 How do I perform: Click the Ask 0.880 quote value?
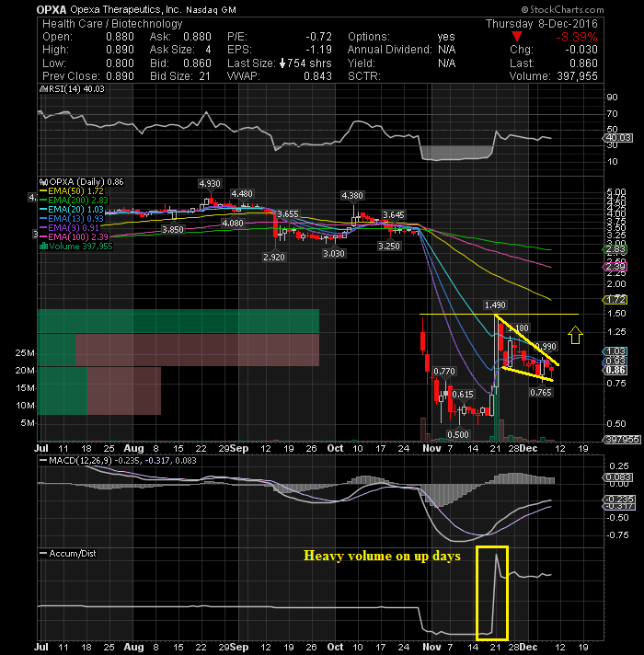[198, 37]
